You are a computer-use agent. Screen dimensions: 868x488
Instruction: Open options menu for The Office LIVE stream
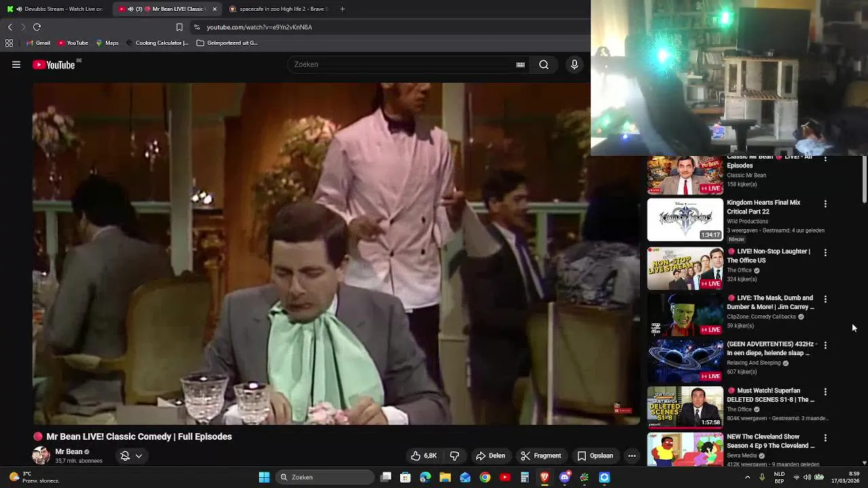coord(825,253)
